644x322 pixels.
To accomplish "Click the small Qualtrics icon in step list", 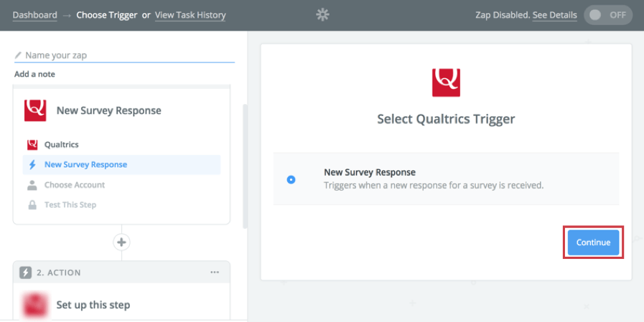I will click(x=32, y=144).
